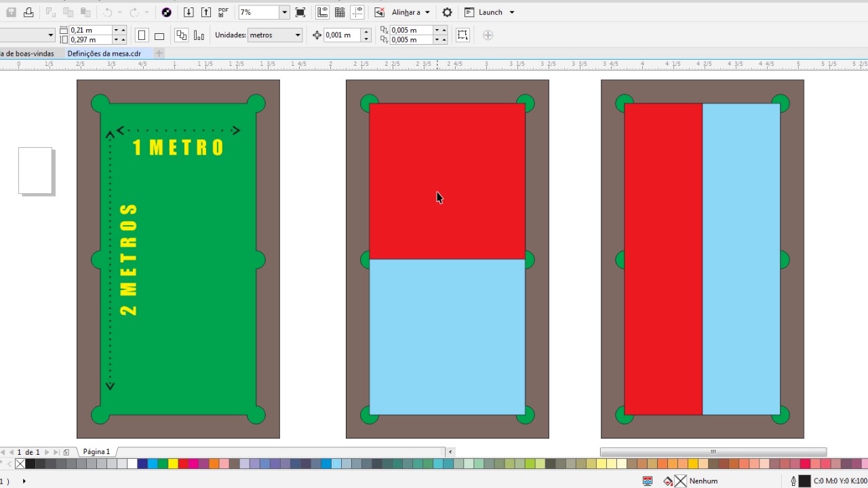
Task: Click the Import icon with down arrow
Action: [x=189, y=12]
